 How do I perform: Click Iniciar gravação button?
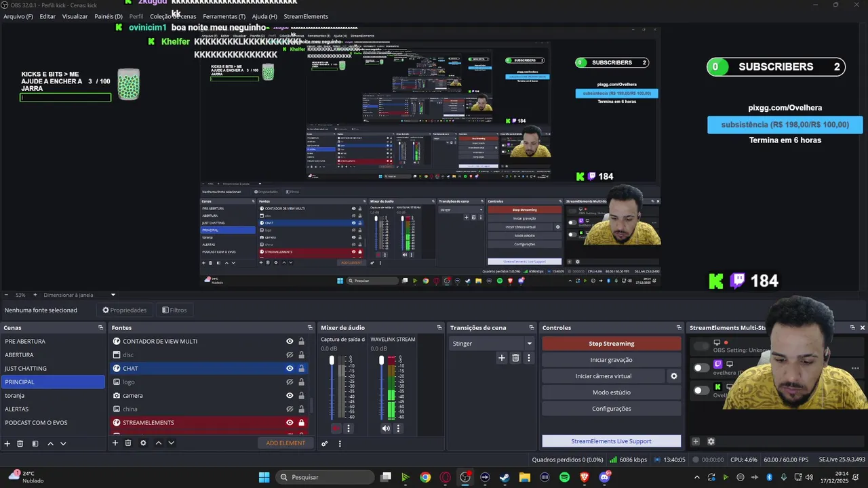pos(612,360)
